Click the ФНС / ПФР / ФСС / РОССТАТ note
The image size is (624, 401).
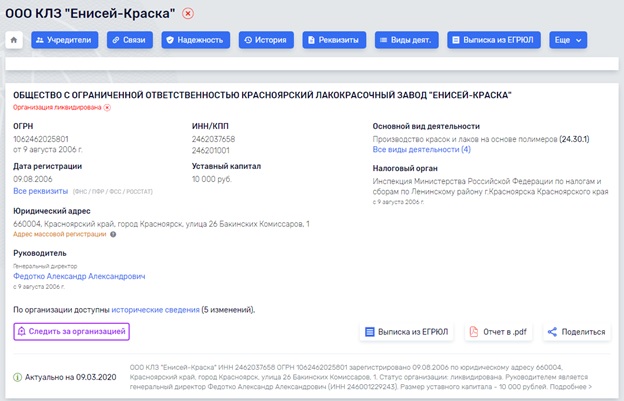tap(113, 192)
